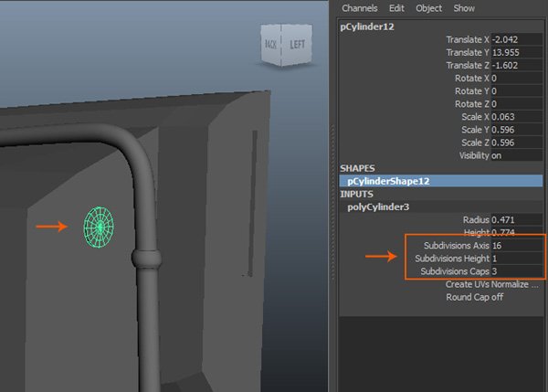The width and height of the screenshot is (548, 392).
Task: Toggle the Round Cap off value
Action: coord(497,297)
